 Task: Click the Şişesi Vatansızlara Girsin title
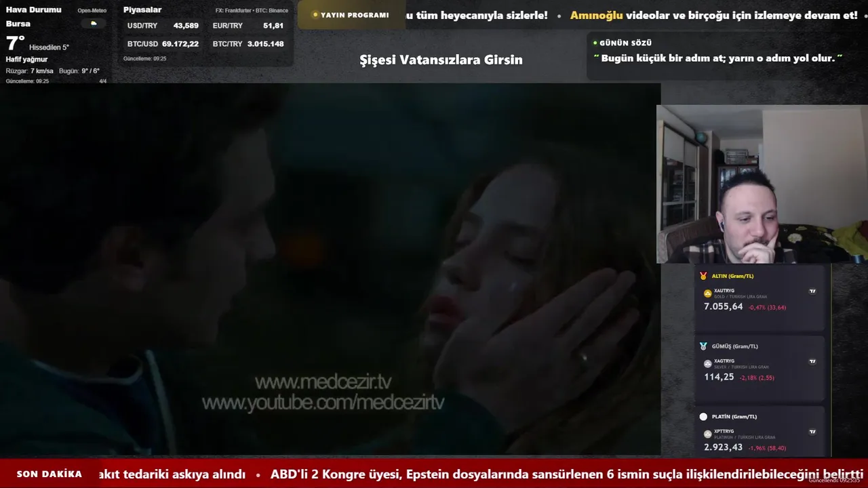(441, 60)
